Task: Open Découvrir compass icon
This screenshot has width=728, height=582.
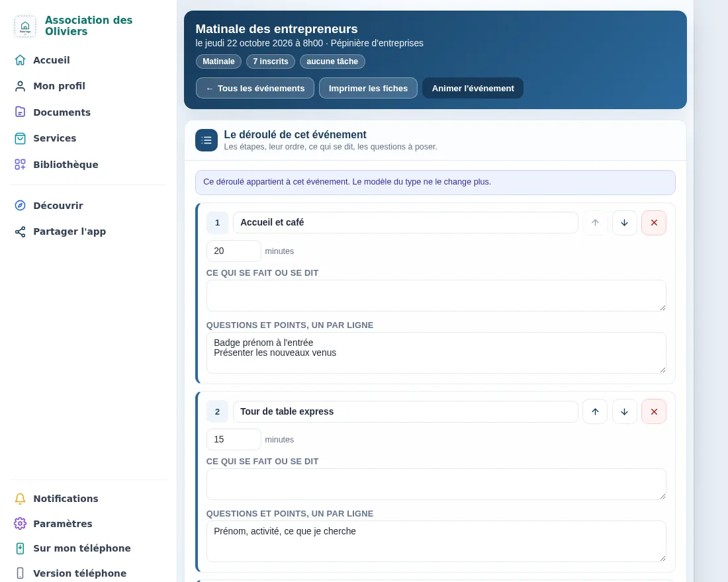Action: tap(20, 205)
